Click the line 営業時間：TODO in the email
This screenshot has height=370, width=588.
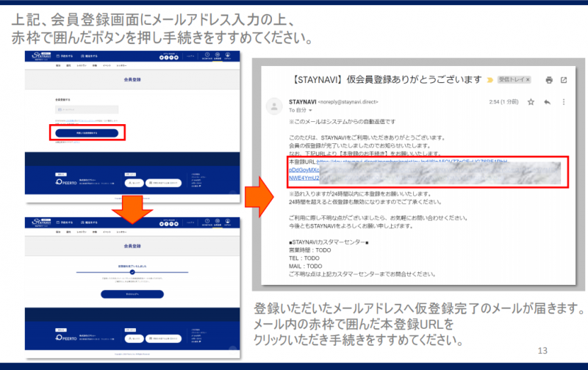[309, 250]
